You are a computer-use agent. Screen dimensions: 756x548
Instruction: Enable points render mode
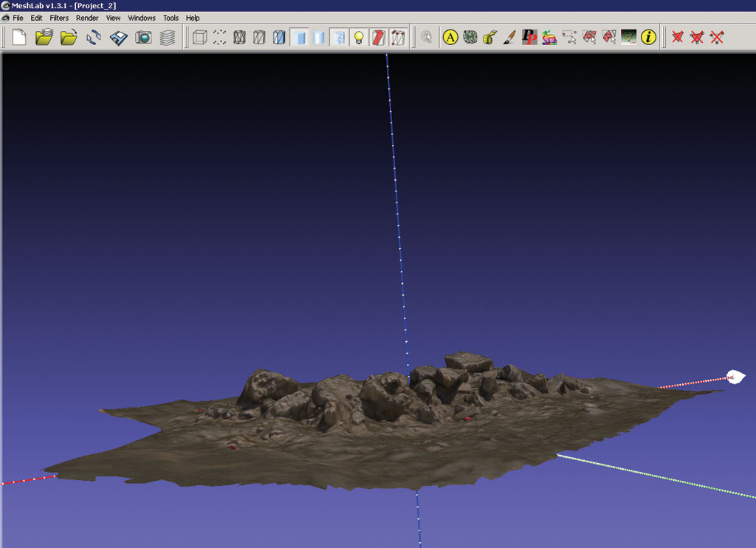click(x=219, y=37)
